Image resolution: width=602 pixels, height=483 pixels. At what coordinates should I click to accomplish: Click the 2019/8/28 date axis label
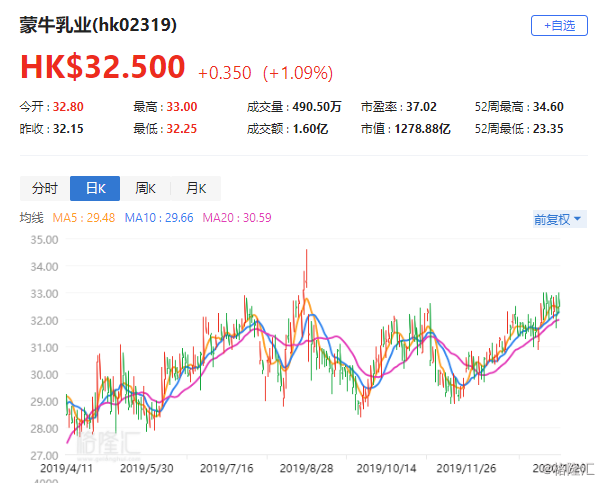pos(306,468)
